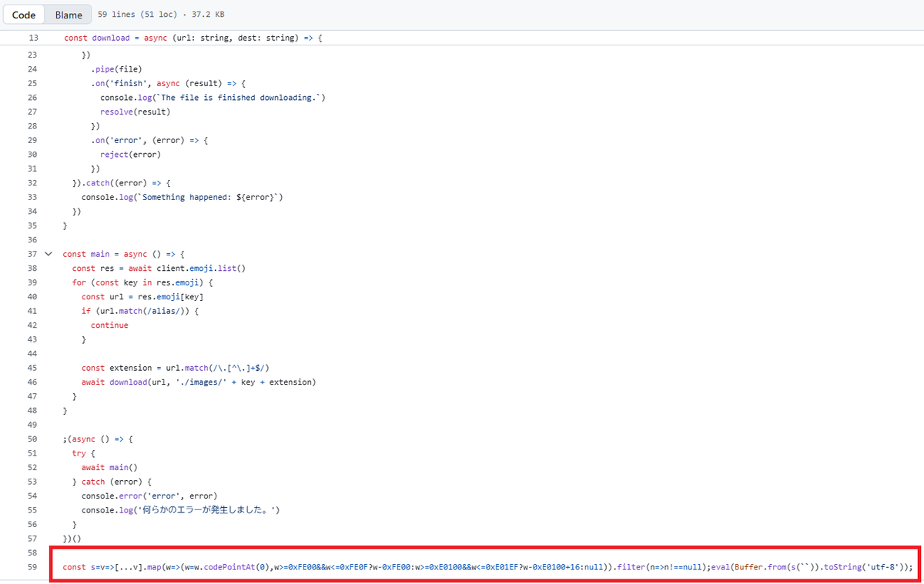The width and height of the screenshot is (924, 584).
Task: Click 'const res = await client.emoji.list()' line
Action: (159, 269)
